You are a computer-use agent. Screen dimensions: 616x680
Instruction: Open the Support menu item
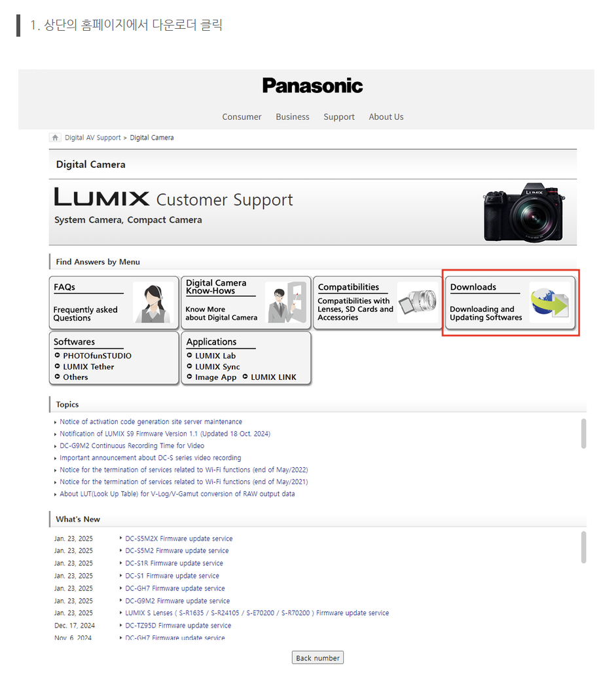point(339,117)
